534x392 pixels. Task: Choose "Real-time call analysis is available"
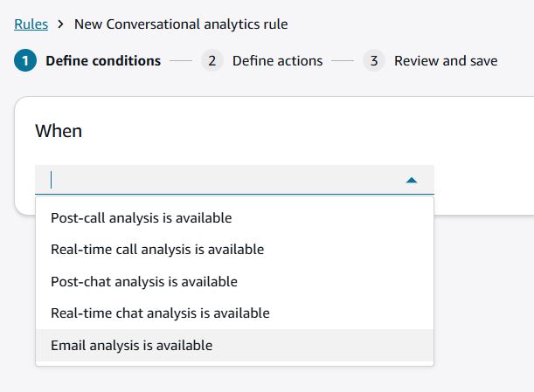click(157, 250)
